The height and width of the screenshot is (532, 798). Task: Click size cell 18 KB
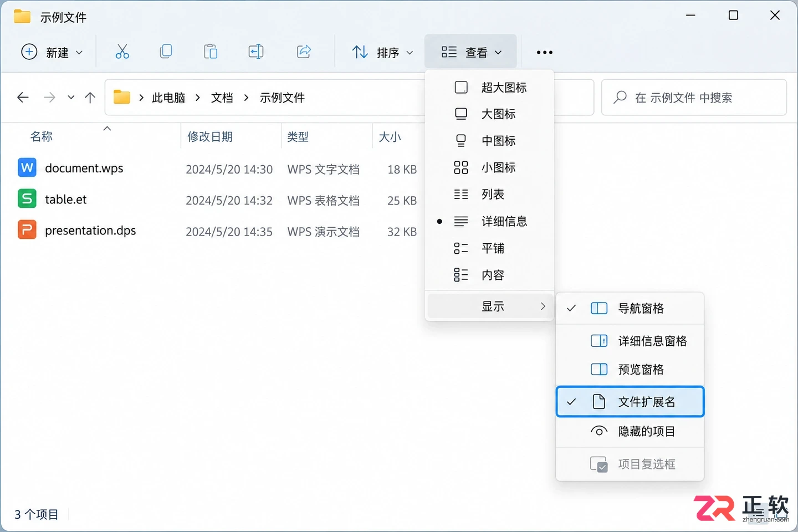(402, 170)
